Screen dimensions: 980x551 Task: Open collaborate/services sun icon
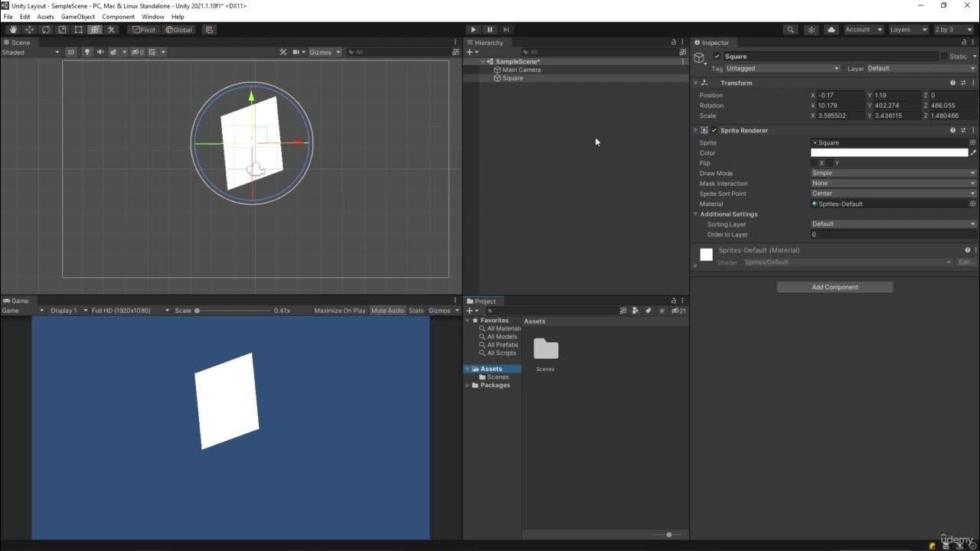(x=812, y=30)
